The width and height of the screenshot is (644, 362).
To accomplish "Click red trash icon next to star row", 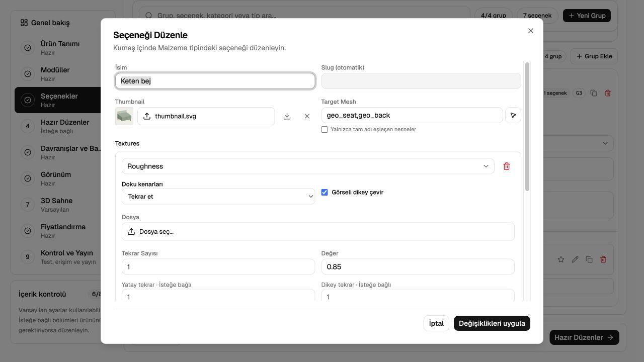I will [603, 259].
